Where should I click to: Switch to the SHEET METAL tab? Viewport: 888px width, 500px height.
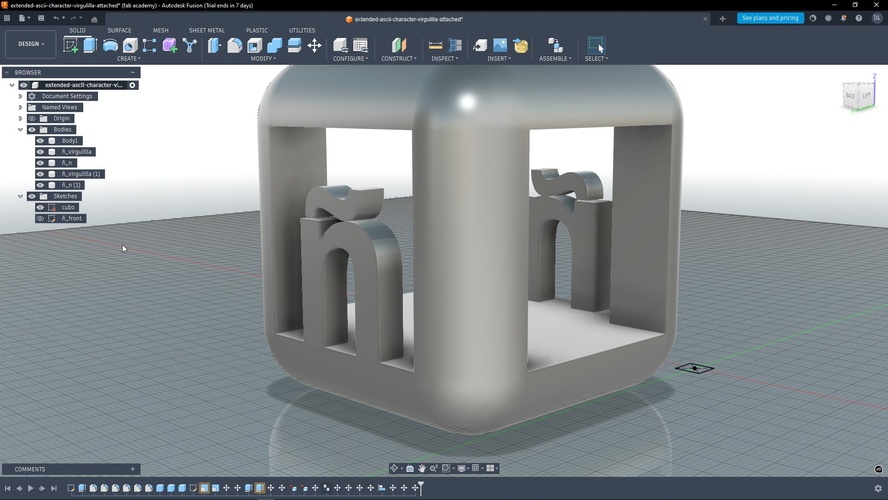pos(207,30)
